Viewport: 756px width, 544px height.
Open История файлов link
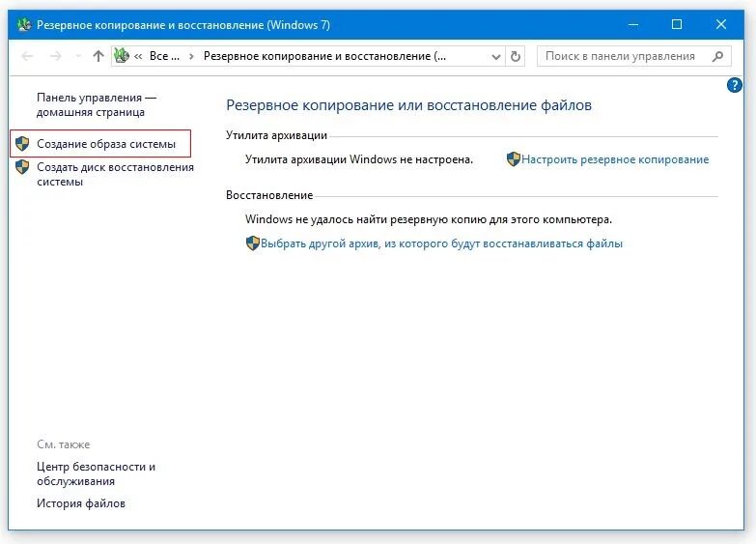81,503
